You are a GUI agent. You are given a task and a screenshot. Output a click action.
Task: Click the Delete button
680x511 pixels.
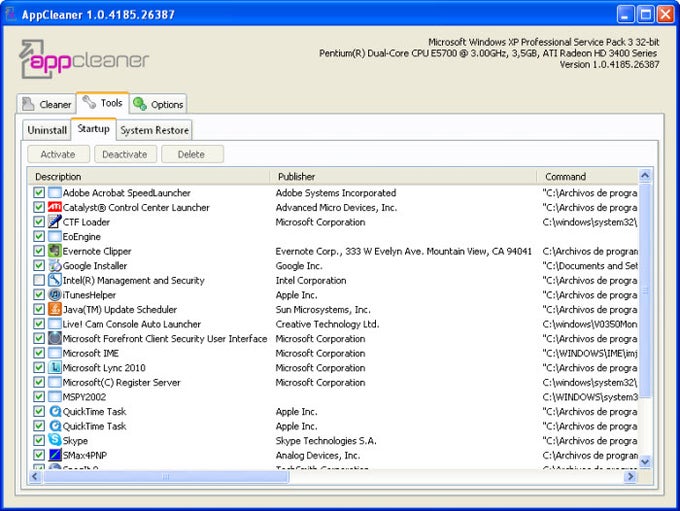pyautogui.click(x=192, y=154)
